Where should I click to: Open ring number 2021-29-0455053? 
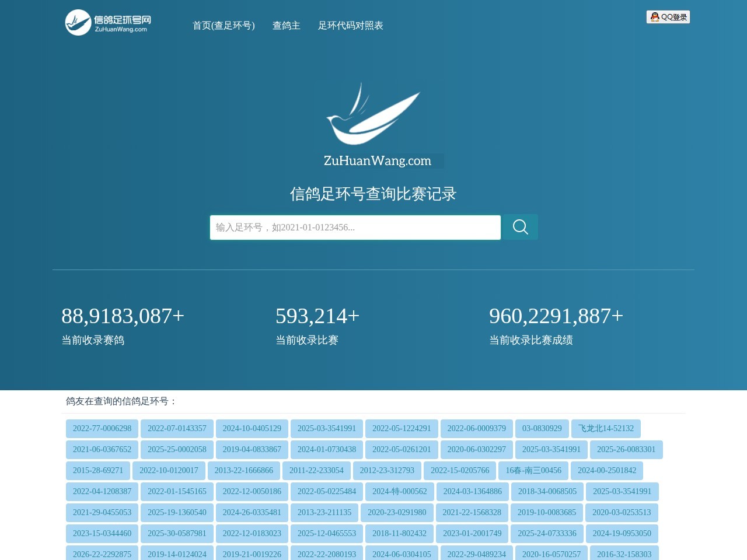(102, 513)
